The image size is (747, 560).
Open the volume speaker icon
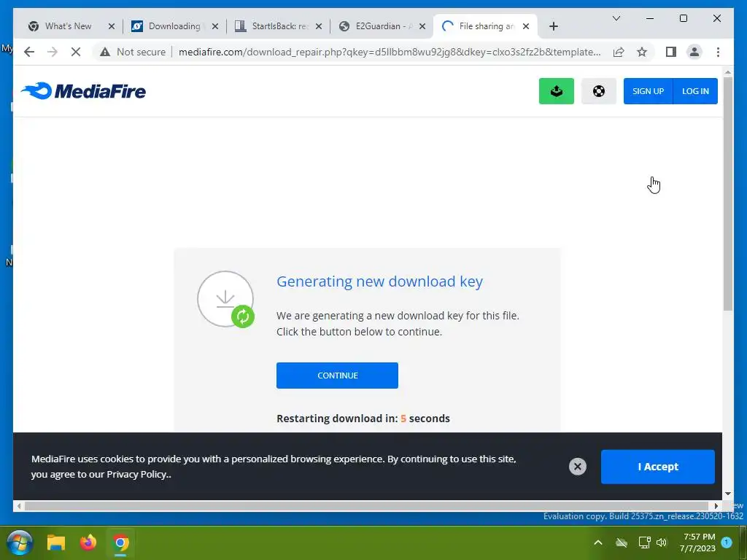point(661,542)
